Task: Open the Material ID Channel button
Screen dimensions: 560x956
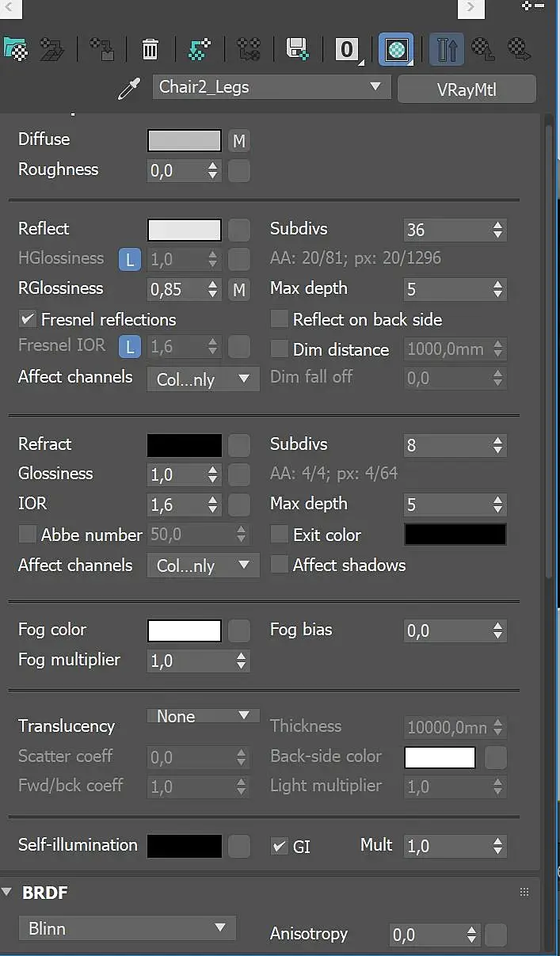Action: (x=347, y=50)
